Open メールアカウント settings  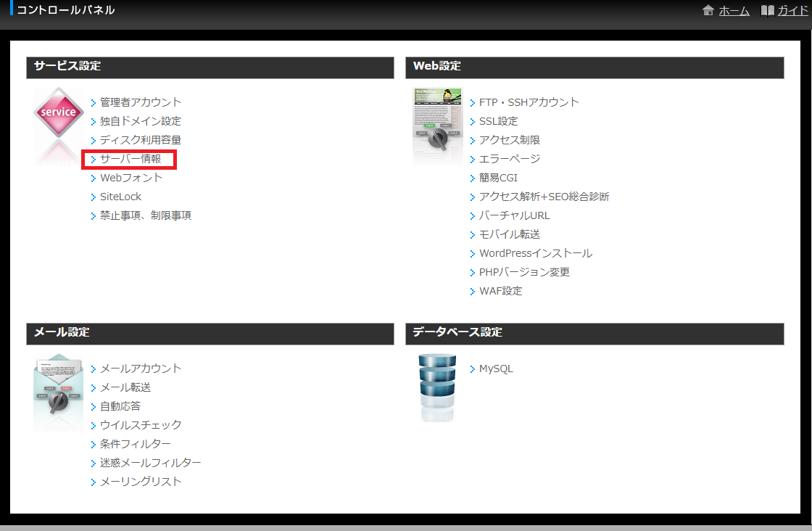[x=141, y=369]
